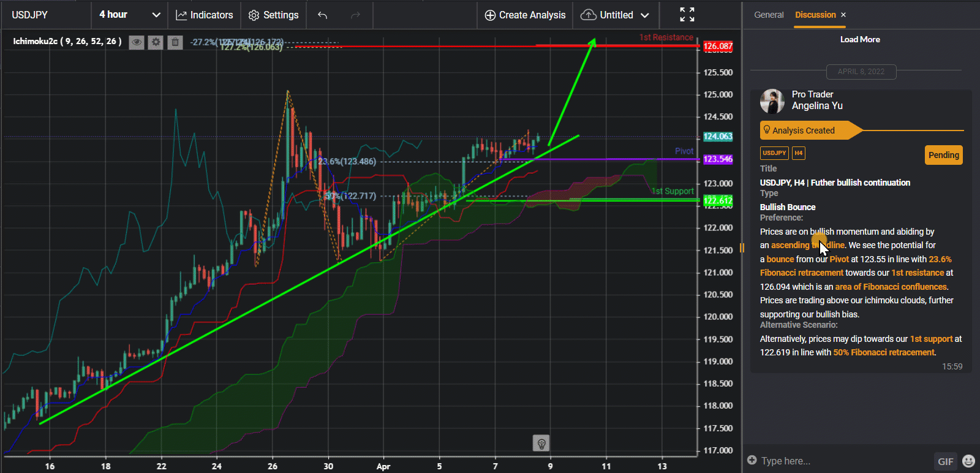
Task: Click the message input field
Action: pos(845,461)
